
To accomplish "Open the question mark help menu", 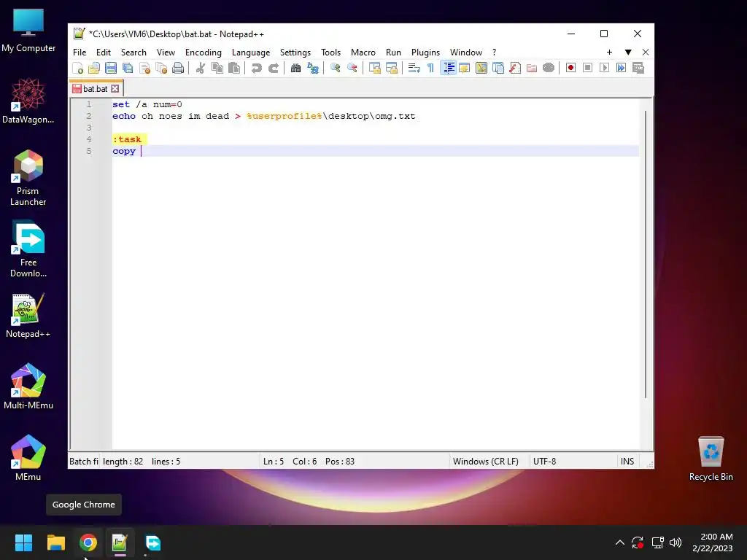I will 494,52.
